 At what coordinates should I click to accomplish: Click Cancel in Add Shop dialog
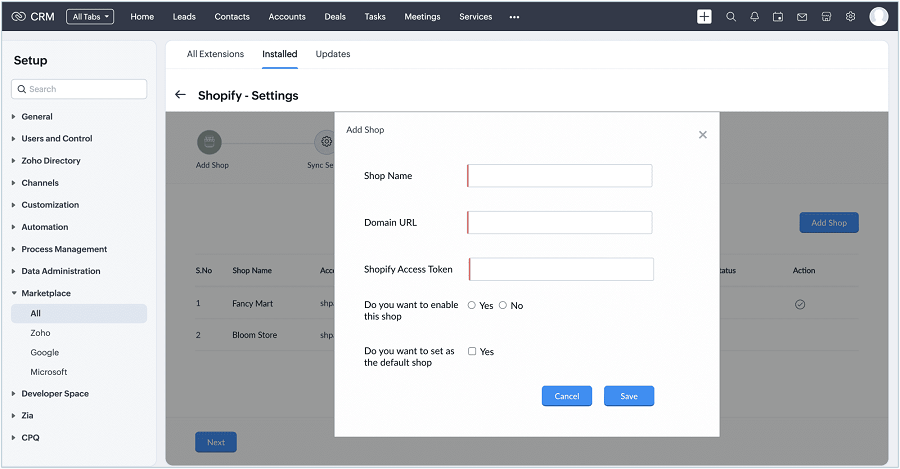567,396
